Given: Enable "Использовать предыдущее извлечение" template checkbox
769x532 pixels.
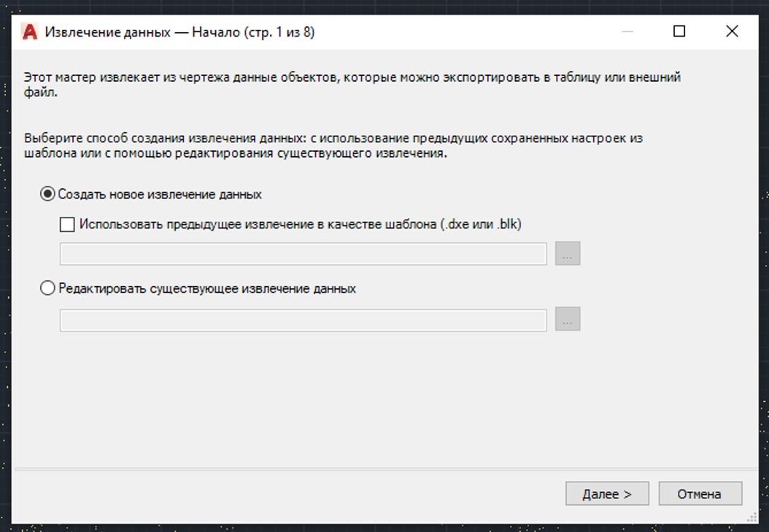Looking at the screenshot, I should coord(67,225).
